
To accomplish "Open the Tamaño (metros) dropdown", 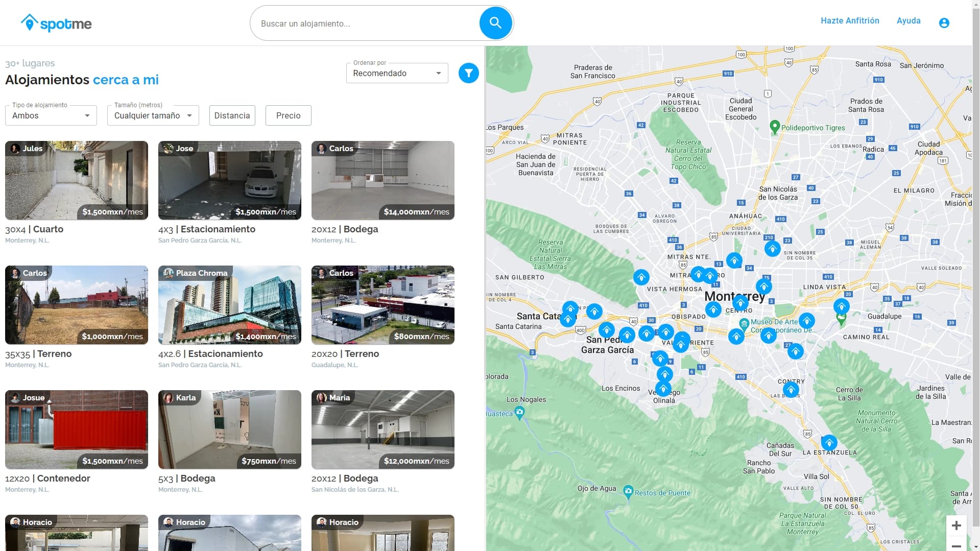I will pyautogui.click(x=153, y=115).
